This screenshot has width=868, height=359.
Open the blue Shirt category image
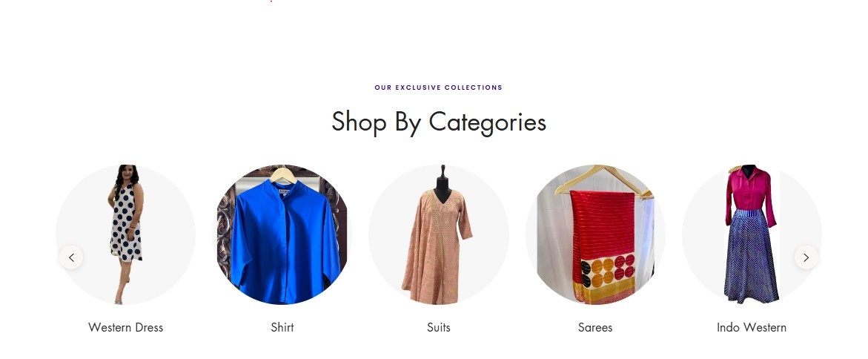tap(282, 234)
